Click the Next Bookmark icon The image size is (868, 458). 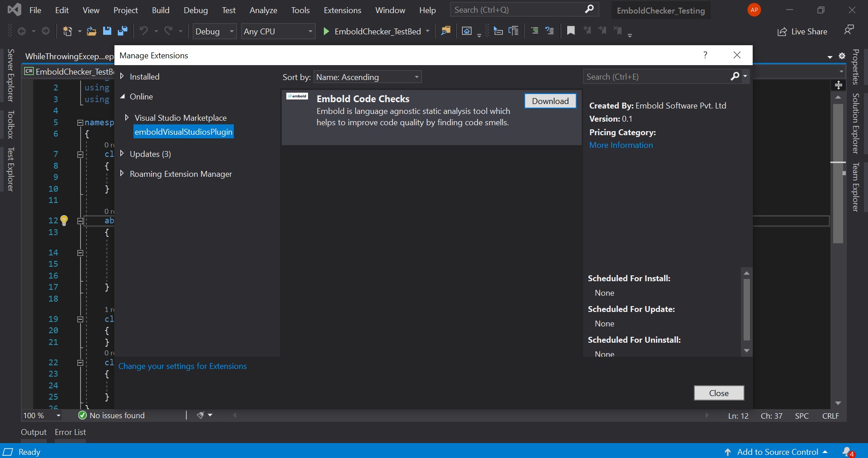[602, 31]
